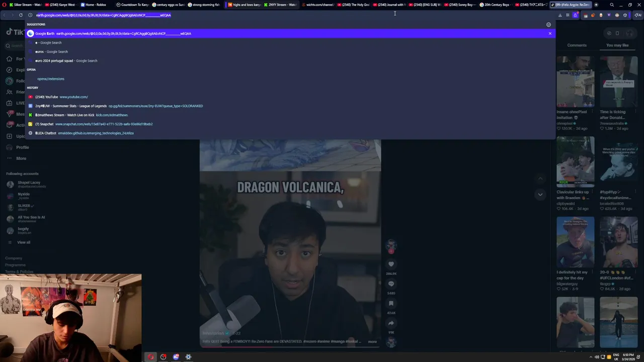644x362 pixels.
Task: Open a new browser tab with plus icon
Action: pos(596,5)
